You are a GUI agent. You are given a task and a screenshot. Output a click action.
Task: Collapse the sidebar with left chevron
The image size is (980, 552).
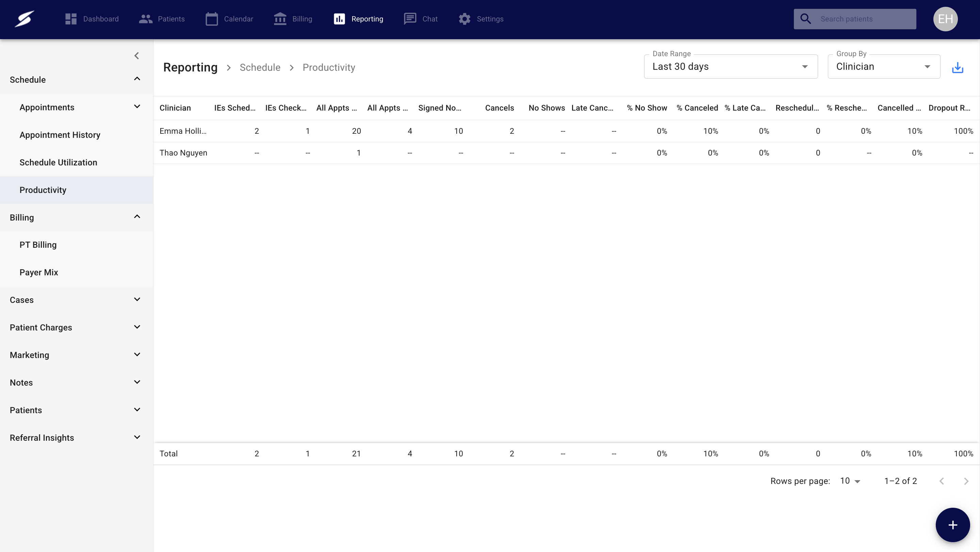click(x=136, y=55)
